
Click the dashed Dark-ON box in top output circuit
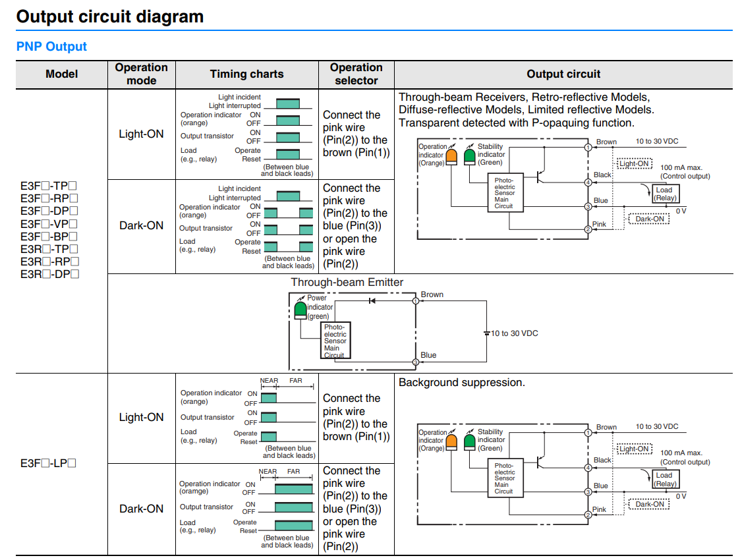649,219
